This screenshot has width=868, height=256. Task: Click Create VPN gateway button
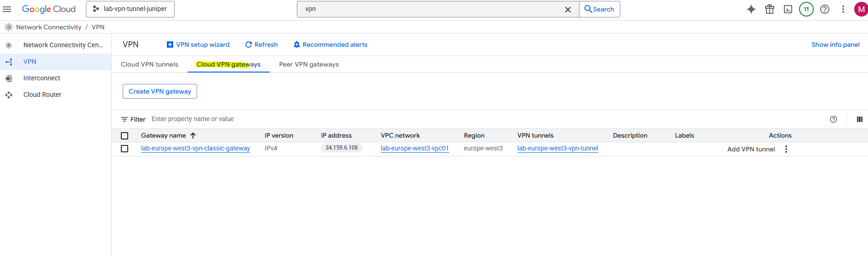160,91
